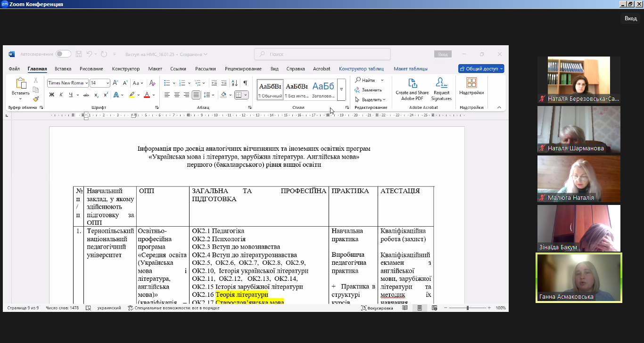This screenshot has height=343, width=644.
Task: Select the Format Painter brush
Action: tap(36, 99)
